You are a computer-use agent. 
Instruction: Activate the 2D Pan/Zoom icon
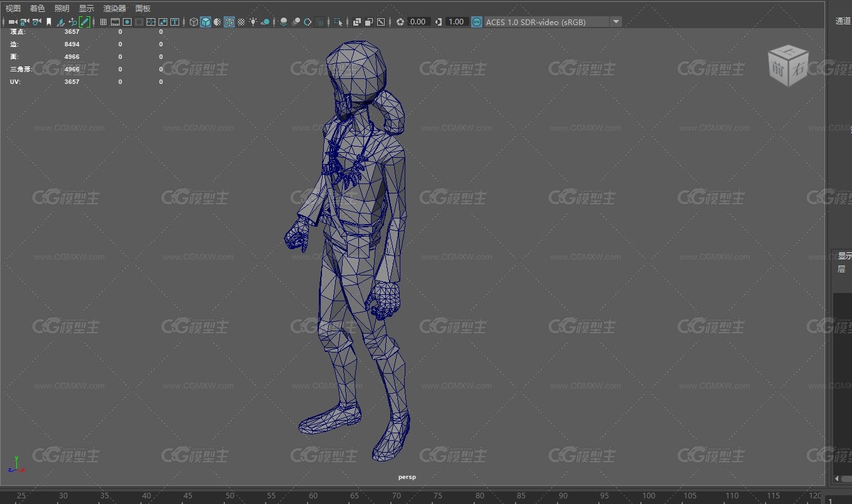tap(73, 22)
